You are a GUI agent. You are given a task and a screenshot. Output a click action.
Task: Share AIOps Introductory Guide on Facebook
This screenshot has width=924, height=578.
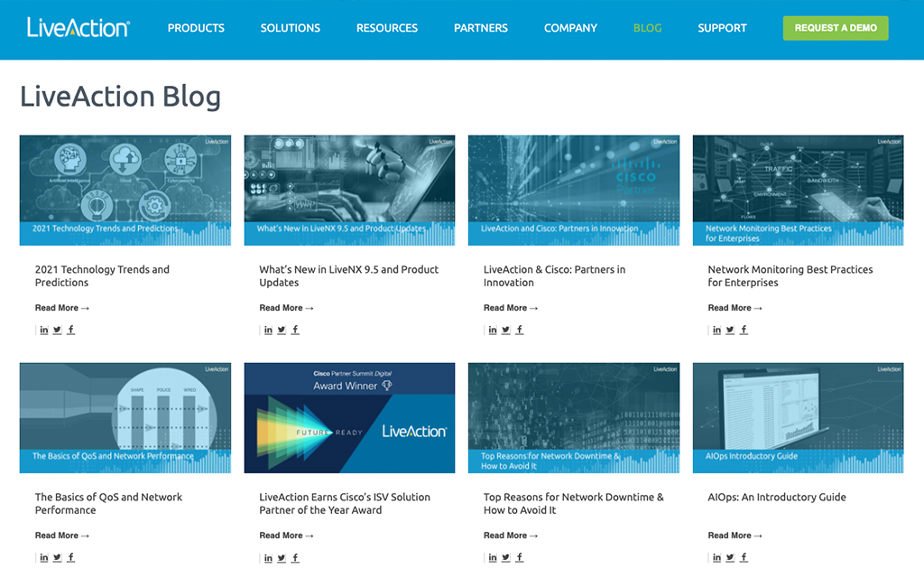(x=744, y=557)
